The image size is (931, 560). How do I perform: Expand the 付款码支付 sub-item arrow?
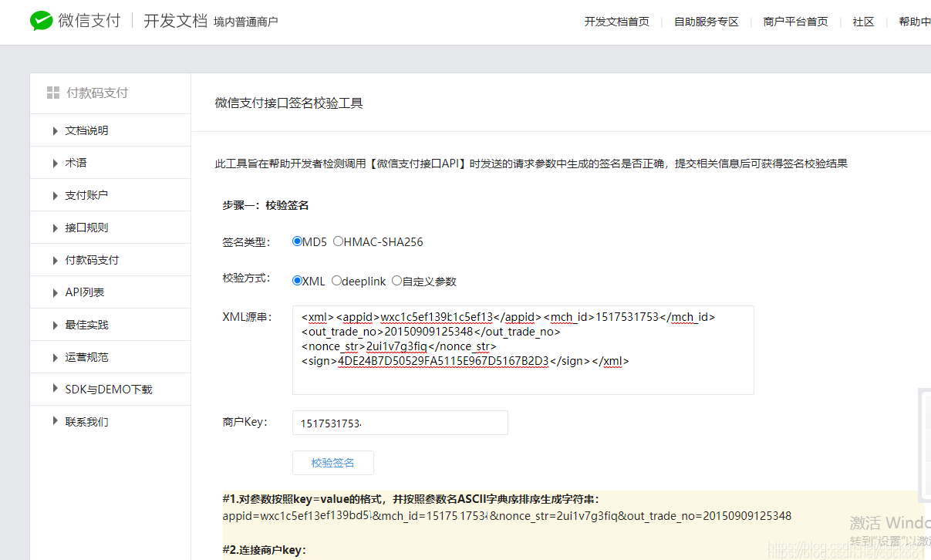(x=55, y=260)
